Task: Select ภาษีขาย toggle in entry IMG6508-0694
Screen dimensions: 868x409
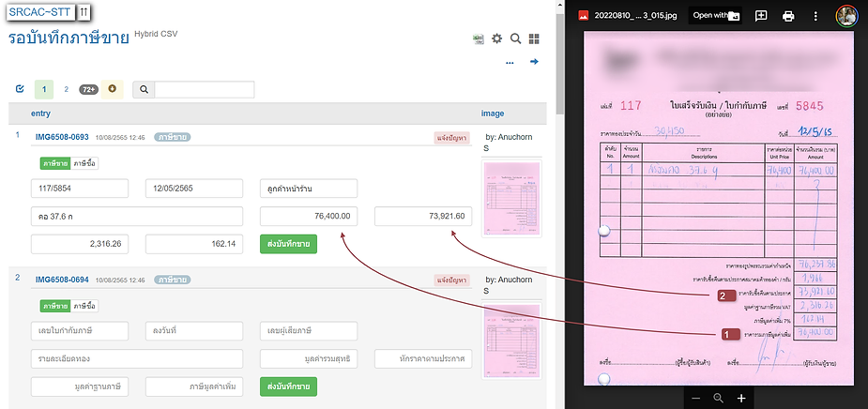Action: (56, 306)
